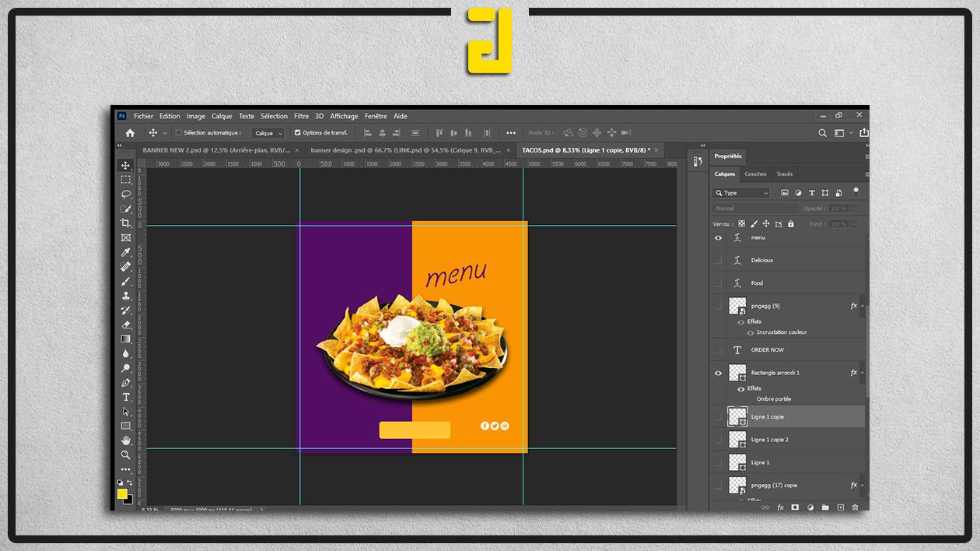Collapse effects of pngegg (17) copie

(862, 486)
